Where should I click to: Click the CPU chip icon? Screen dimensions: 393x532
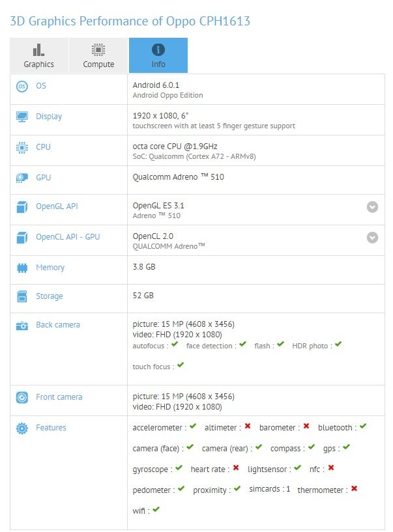coord(22,148)
